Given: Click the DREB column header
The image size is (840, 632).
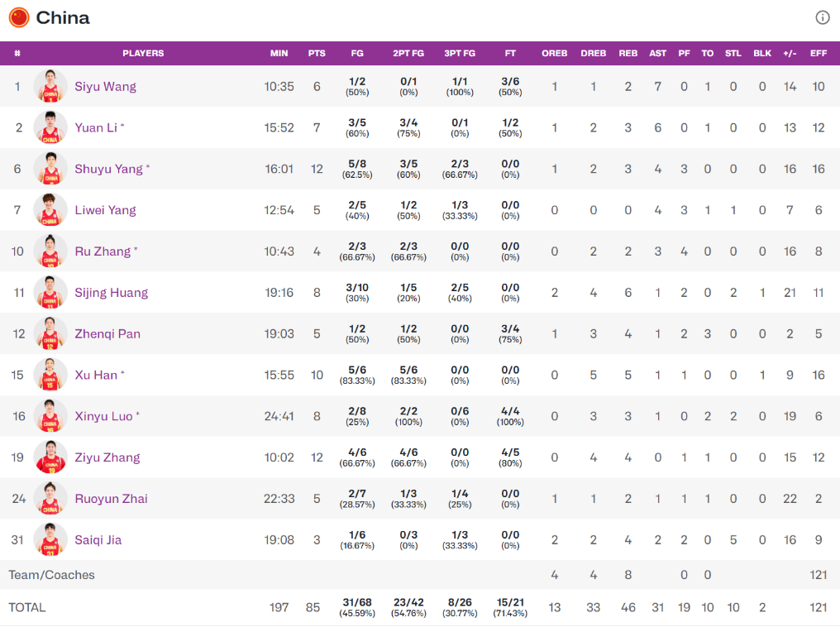Looking at the screenshot, I should 594,53.
